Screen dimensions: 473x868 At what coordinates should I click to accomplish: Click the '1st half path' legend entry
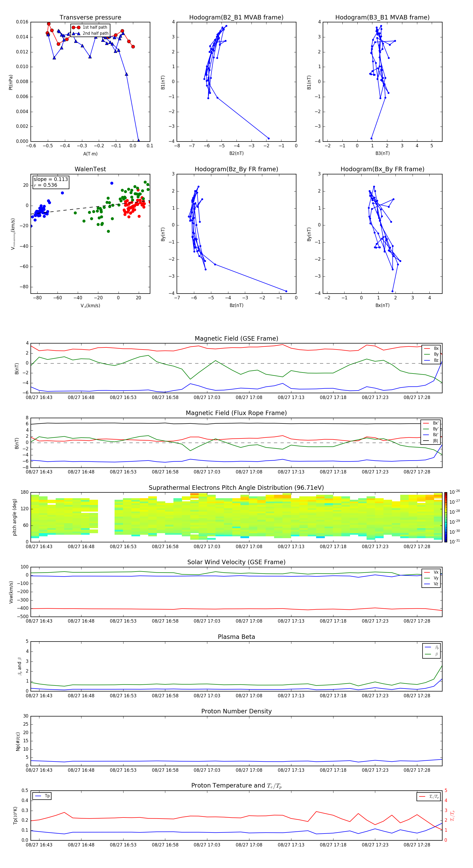[90, 27]
